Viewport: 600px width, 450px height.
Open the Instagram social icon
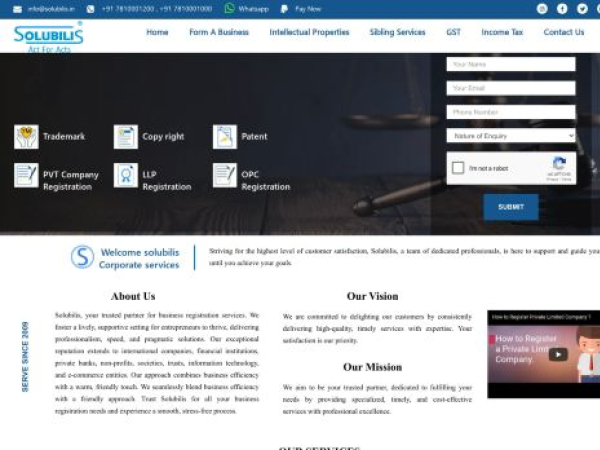point(542,8)
